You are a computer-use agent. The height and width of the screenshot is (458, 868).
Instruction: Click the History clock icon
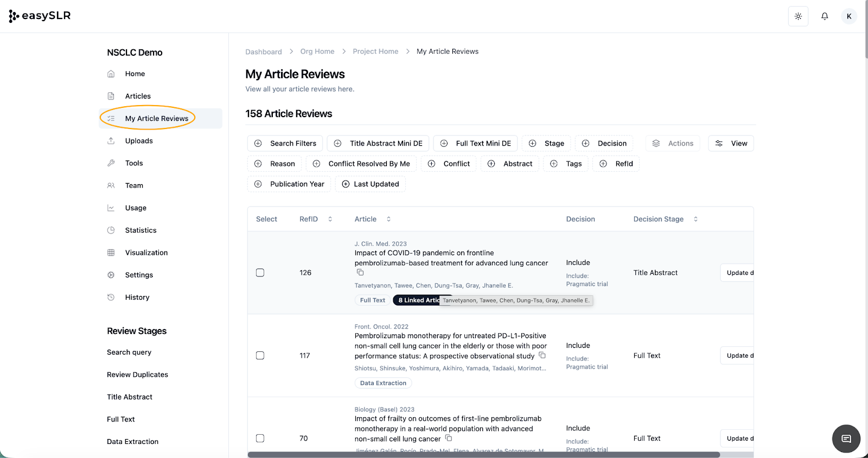111,298
